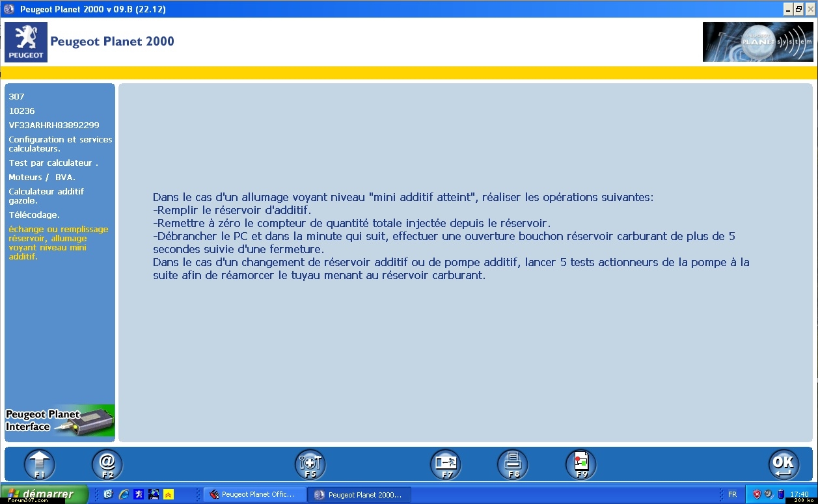Click the dark-blue quick launch icon before the yellow one
Viewport: 818px width, 504px height.
pos(154,494)
